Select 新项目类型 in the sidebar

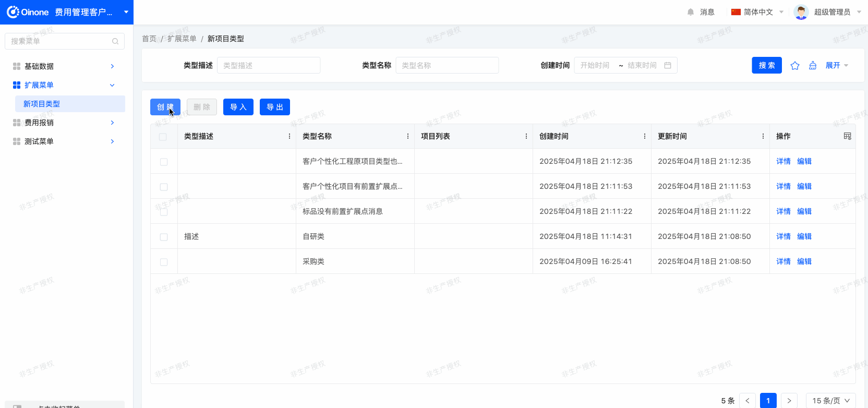pyautogui.click(x=42, y=104)
